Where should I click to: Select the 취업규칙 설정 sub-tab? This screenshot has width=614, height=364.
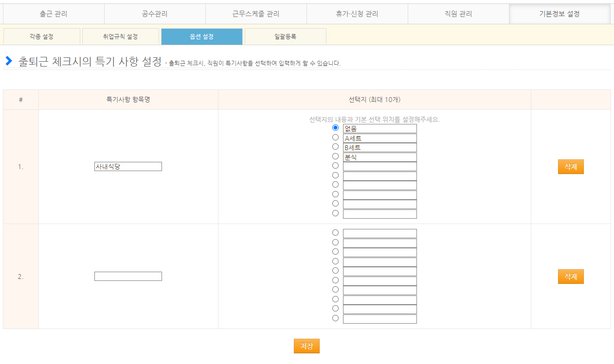[121, 36]
